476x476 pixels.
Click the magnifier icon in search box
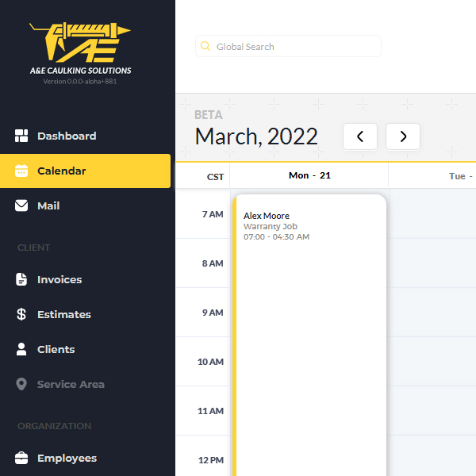[x=206, y=47]
